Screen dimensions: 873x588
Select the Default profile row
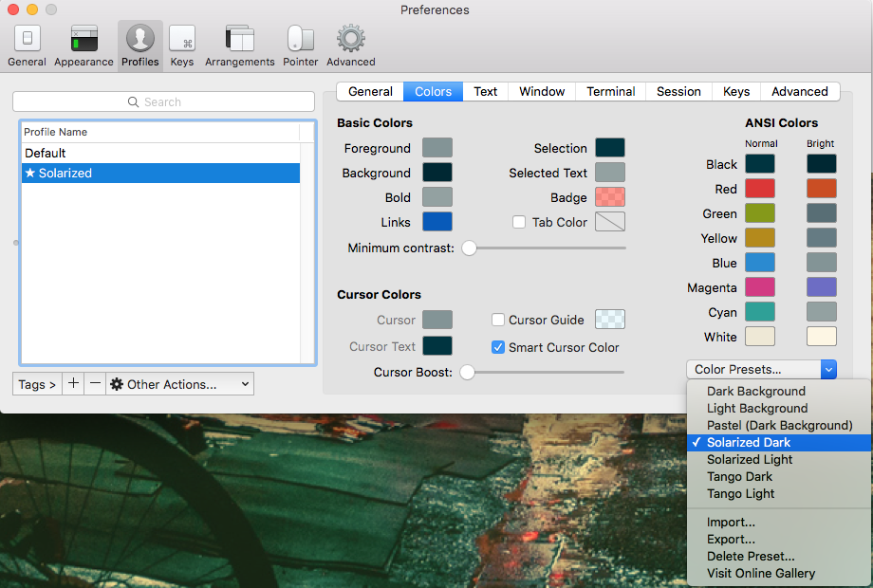pos(160,153)
